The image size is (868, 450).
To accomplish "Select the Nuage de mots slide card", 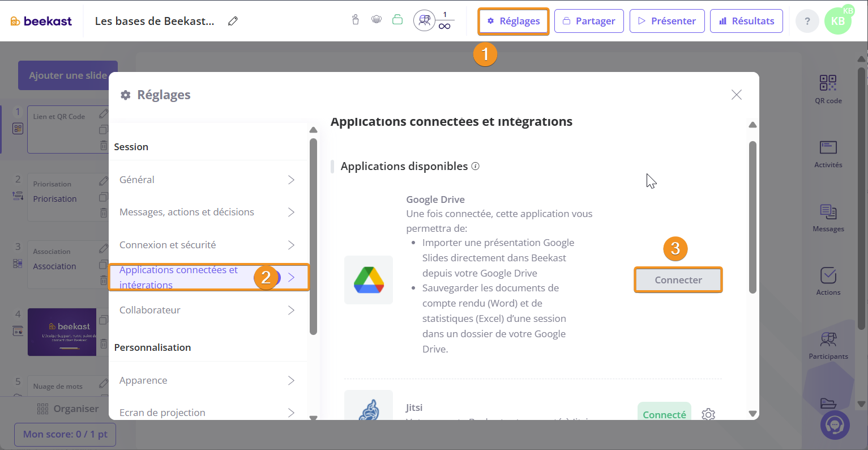I will [x=67, y=387].
